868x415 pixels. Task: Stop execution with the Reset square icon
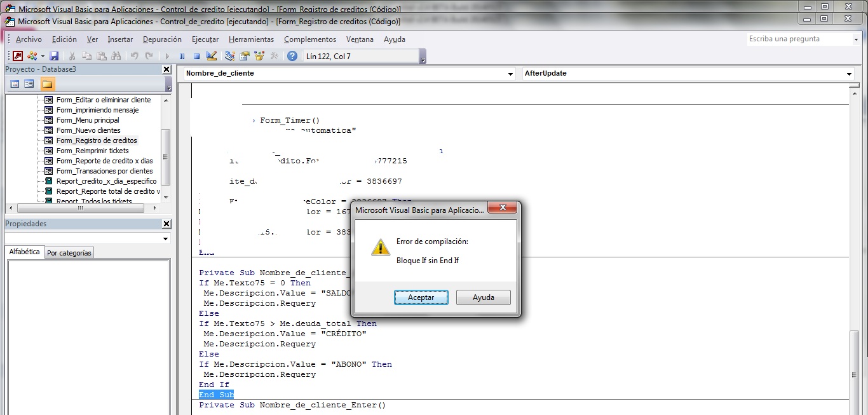tap(197, 56)
